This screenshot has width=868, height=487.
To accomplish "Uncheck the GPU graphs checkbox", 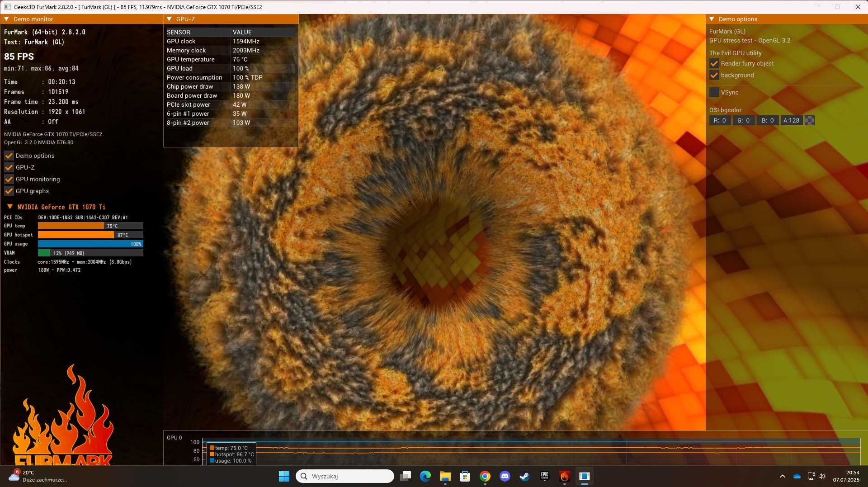I will coord(9,191).
